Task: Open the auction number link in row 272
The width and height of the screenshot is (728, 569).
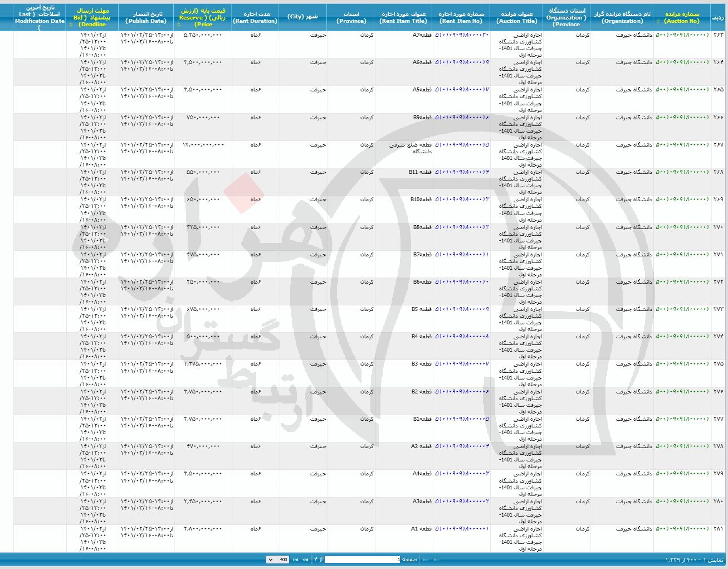Action: (682, 281)
